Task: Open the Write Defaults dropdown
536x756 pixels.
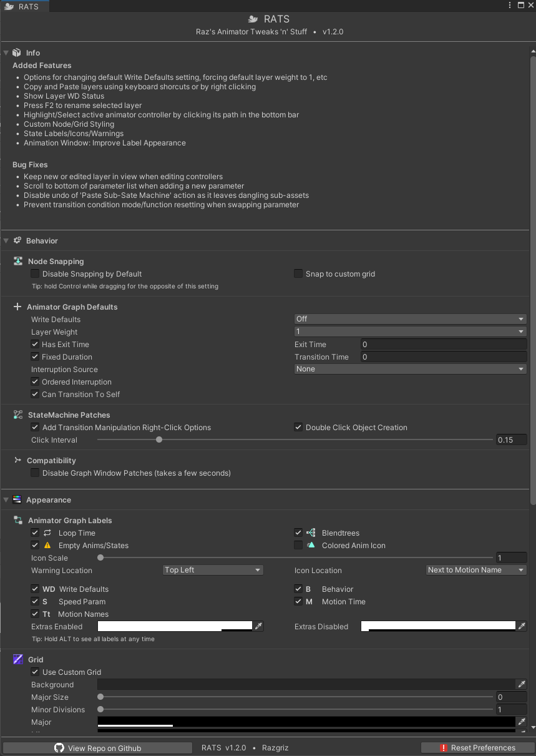Action: point(411,319)
